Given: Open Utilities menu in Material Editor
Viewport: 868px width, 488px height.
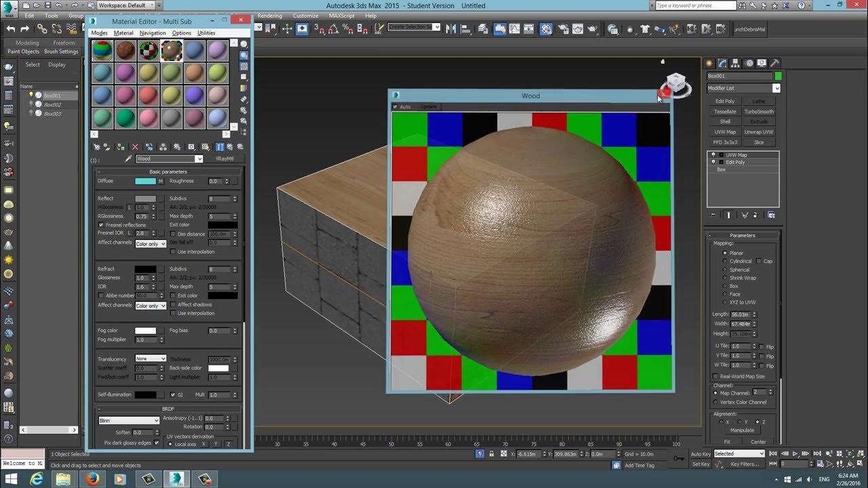Looking at the screenshot, I should pyautogui.click(x=206, y=33).
